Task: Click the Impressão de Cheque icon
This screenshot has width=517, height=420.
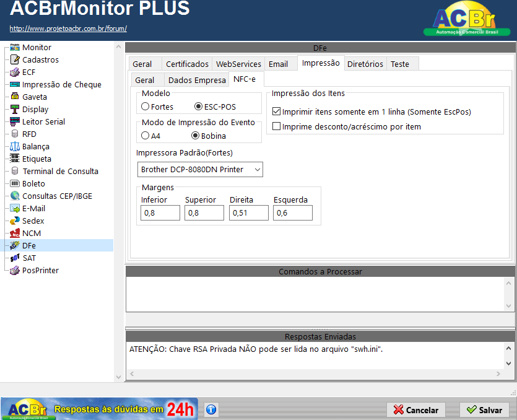Action: [x=15, y=84]
